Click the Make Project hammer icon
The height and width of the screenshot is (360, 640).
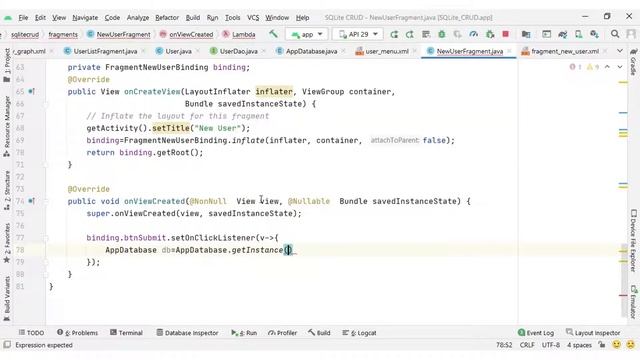(x=273, y=34)
